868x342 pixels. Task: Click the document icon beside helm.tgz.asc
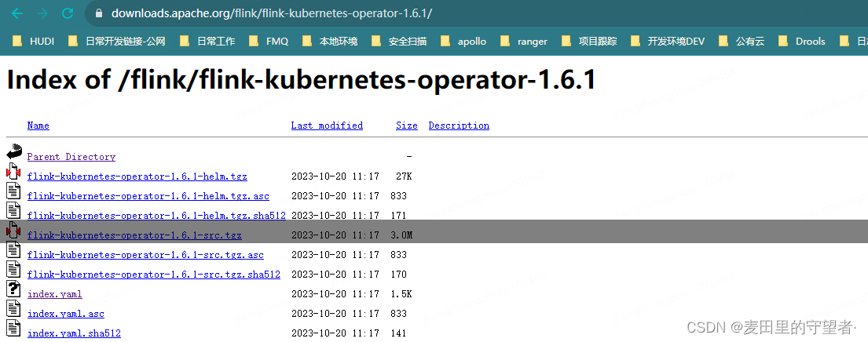(x=13, y=191)
